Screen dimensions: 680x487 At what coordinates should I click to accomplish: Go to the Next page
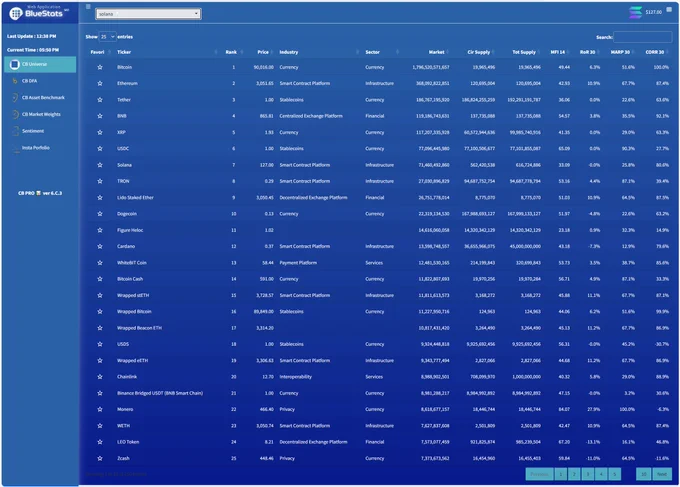[x=662, y=474]
